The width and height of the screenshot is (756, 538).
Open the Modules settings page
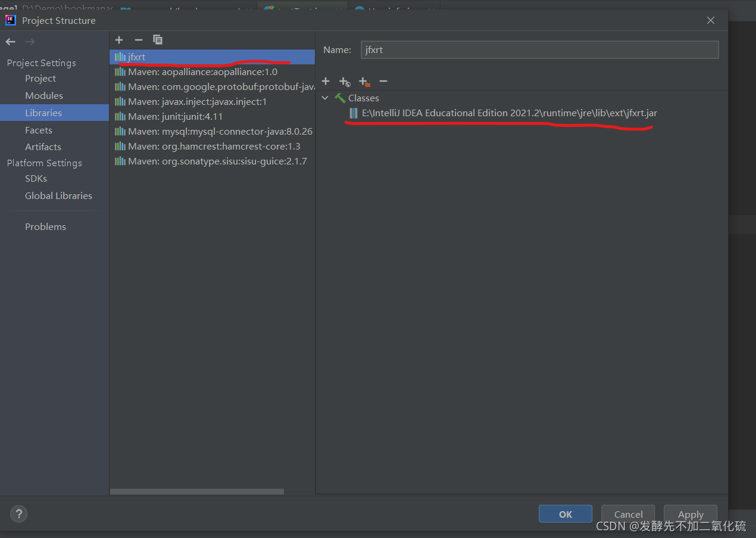coord(44,95)
